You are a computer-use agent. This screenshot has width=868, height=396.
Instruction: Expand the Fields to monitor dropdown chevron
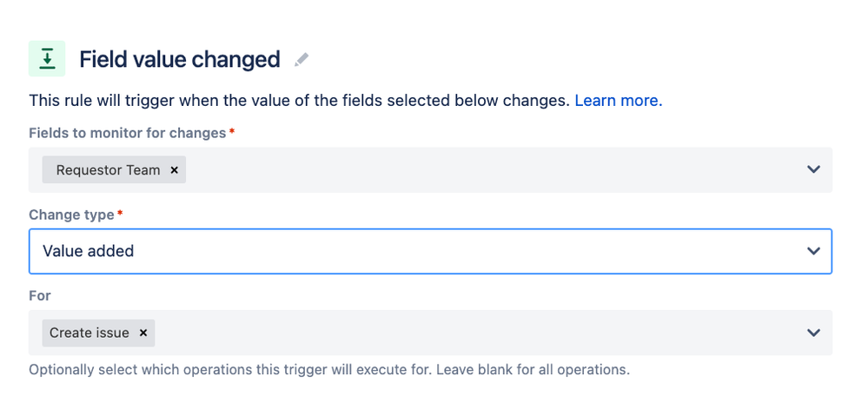click(813, 169)
